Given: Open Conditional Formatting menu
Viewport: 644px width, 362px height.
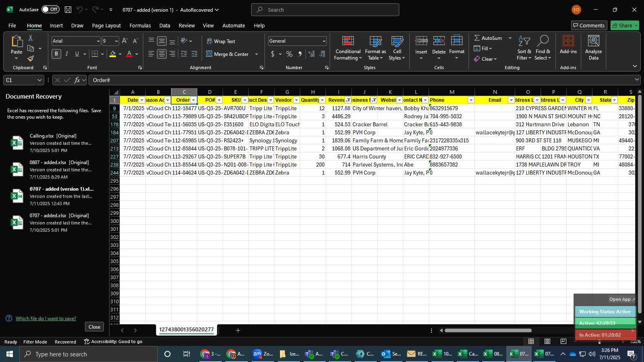Looking at the screenshot, I should (x=348, y=48).
